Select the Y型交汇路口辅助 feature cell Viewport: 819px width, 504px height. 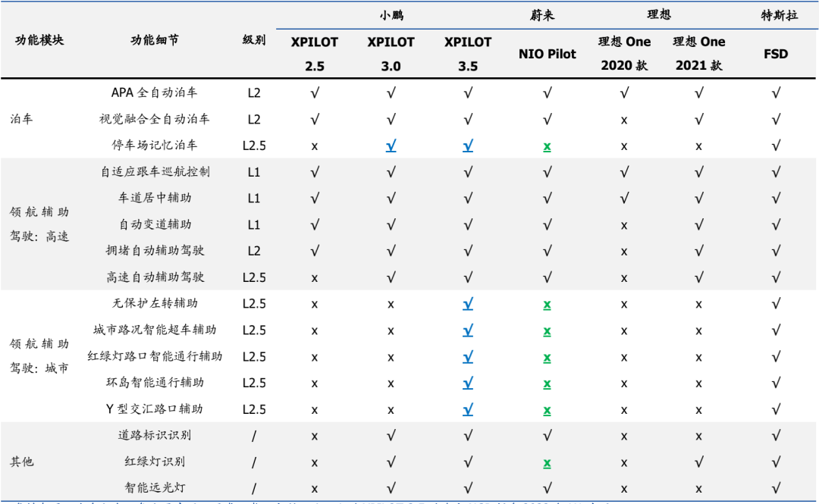tap(155, 409)
